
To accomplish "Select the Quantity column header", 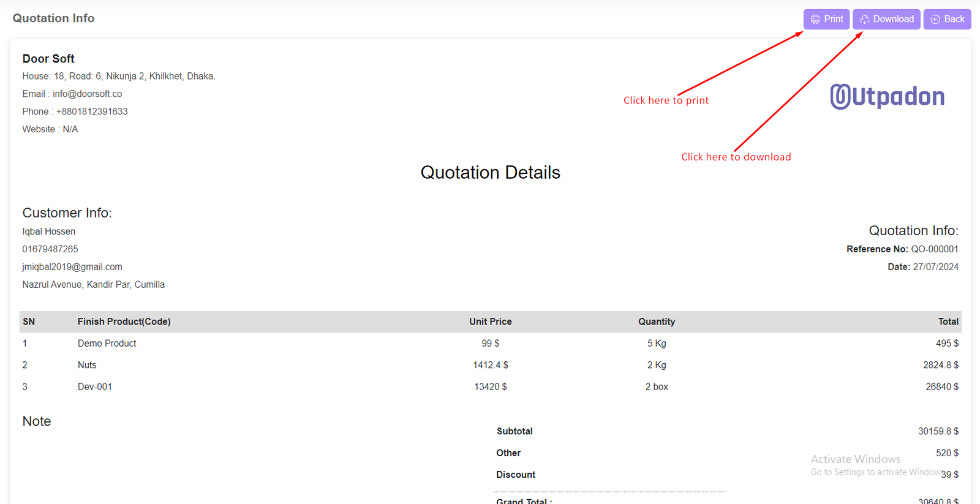I will [656, 322].
